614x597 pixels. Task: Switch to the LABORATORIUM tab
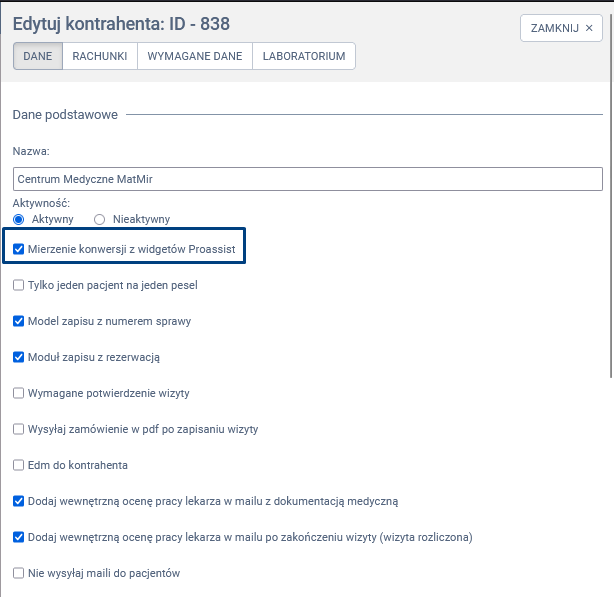point(304,57)
